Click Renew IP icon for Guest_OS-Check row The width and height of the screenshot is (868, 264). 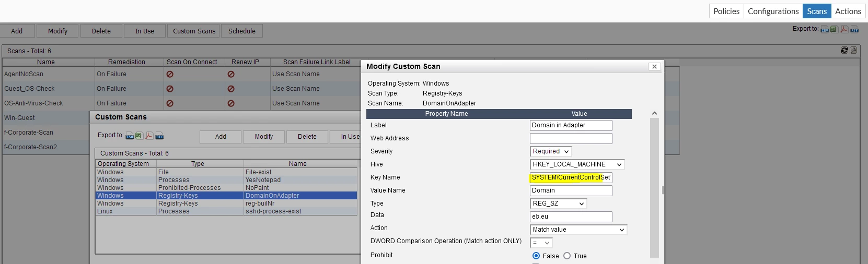click(x=231, y=89)
